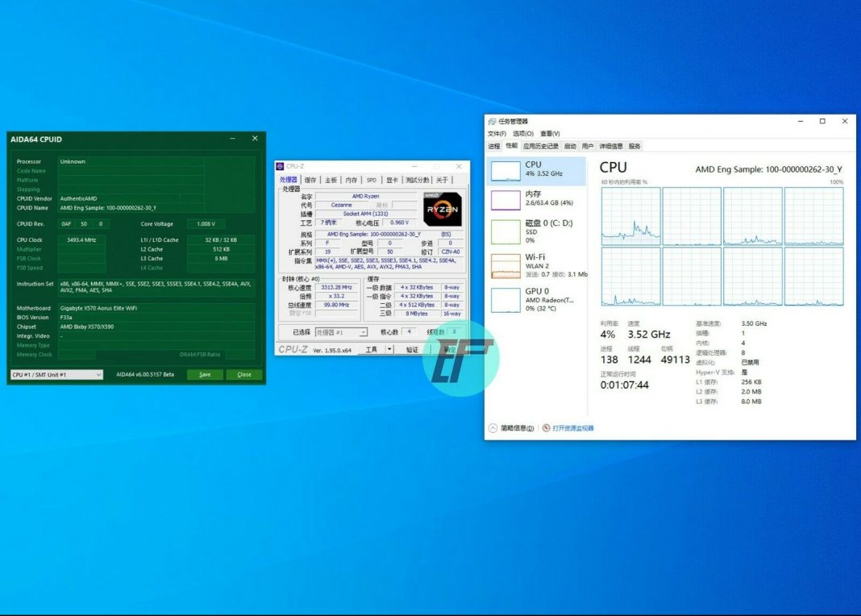This screenshot has width=861, height=616.
Task: Open the 文件(F) menu in Task Manager
Action: click(x=497, y=133)
